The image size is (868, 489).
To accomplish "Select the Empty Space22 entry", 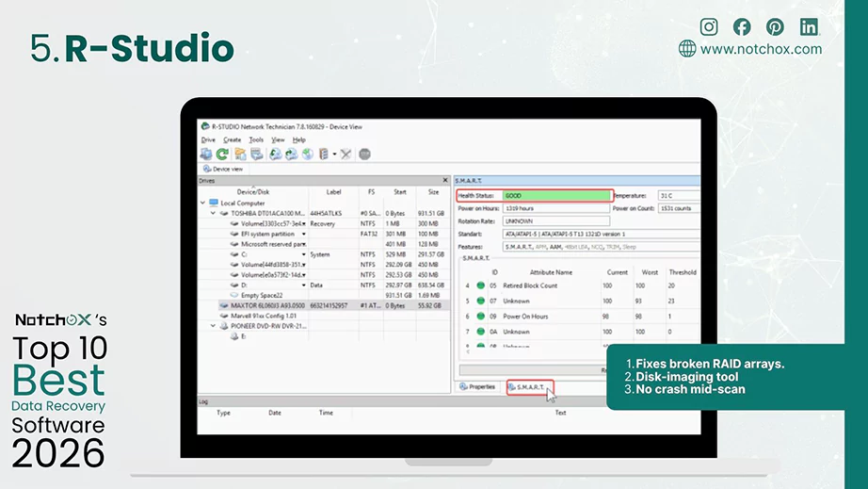I will point(262,295).
